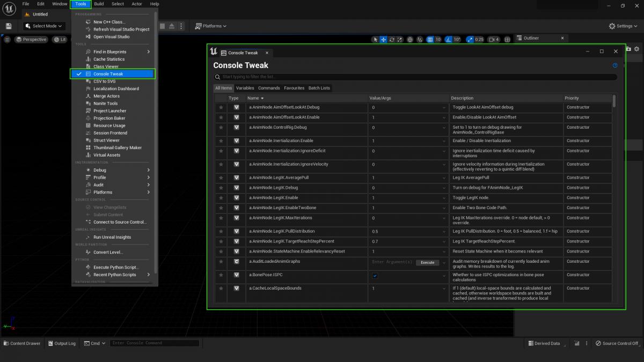
Task: Click the Console Tweak help question icon
Action: point(615,65)
